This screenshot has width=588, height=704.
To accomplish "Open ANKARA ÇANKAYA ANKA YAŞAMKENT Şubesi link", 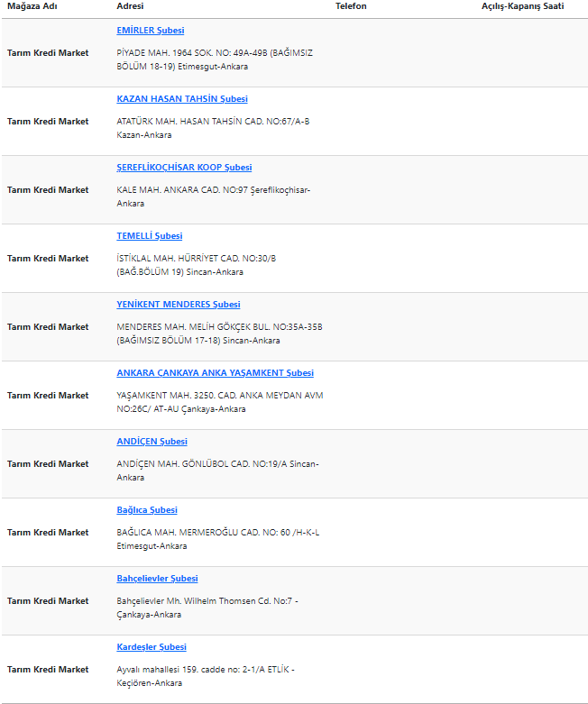I will click(216, 373).
